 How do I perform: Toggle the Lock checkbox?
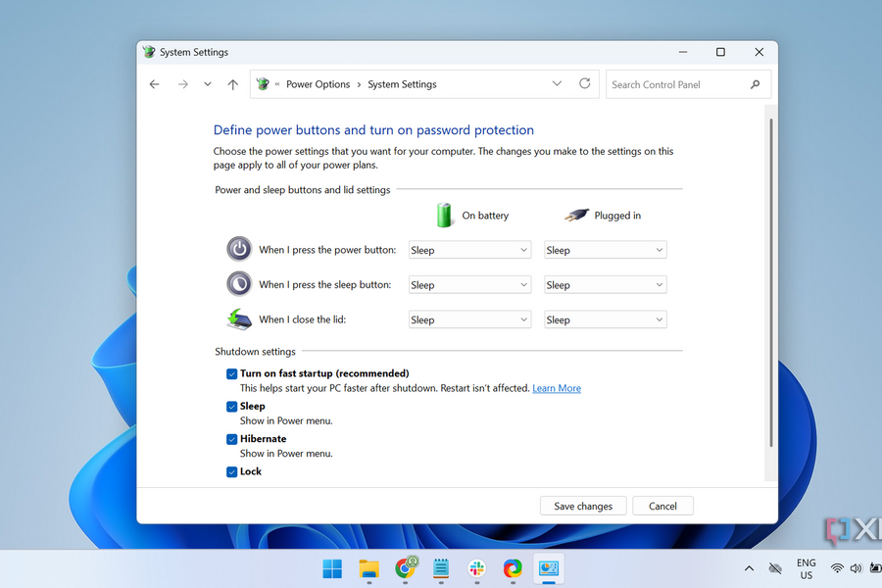pyautogui.click(x=232, y=471)
